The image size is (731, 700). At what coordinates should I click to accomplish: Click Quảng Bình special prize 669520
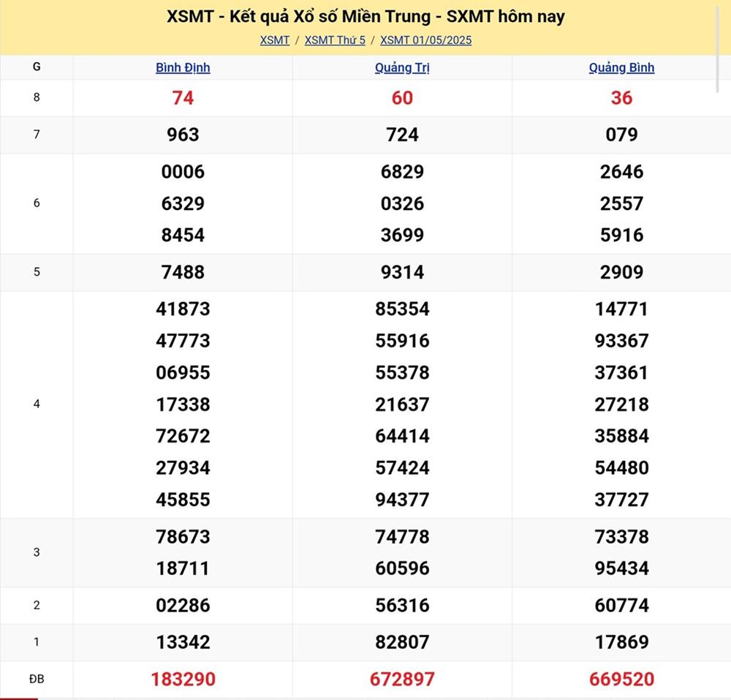tap(621, 679)
